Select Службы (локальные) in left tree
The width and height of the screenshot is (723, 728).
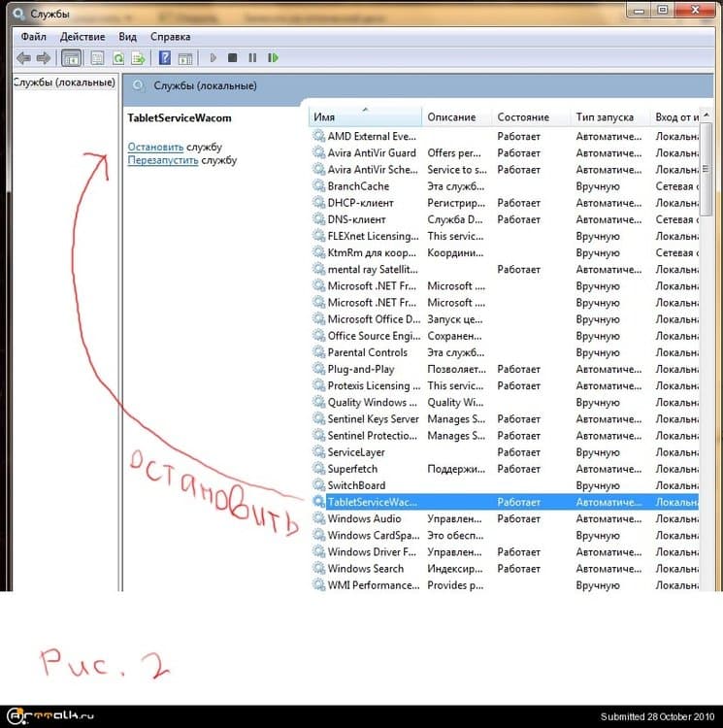[64, 83]
